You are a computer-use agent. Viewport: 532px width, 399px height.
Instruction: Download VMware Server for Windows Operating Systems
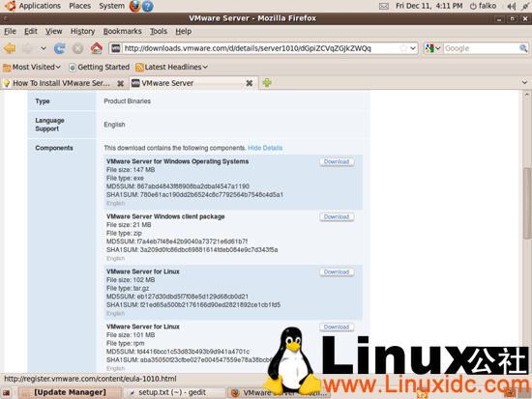click(x=337, y=161)
